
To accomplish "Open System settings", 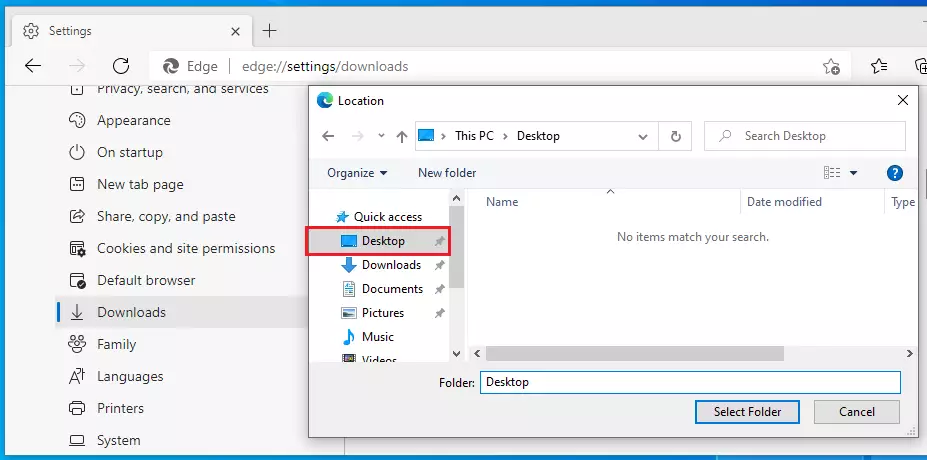I will [118, 440].
